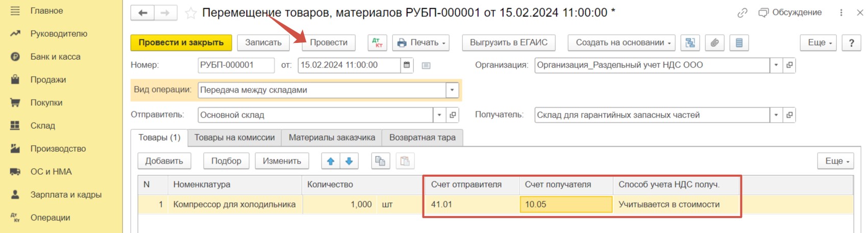The image size is (868, 233).
Task: Add document to favorites star icon
Action: (190, 13)
